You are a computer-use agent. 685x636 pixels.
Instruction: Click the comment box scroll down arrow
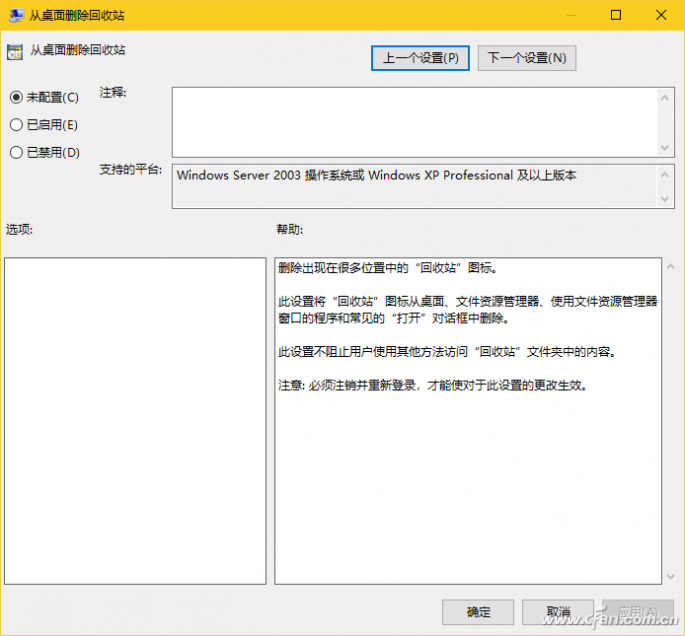[665, 148]
